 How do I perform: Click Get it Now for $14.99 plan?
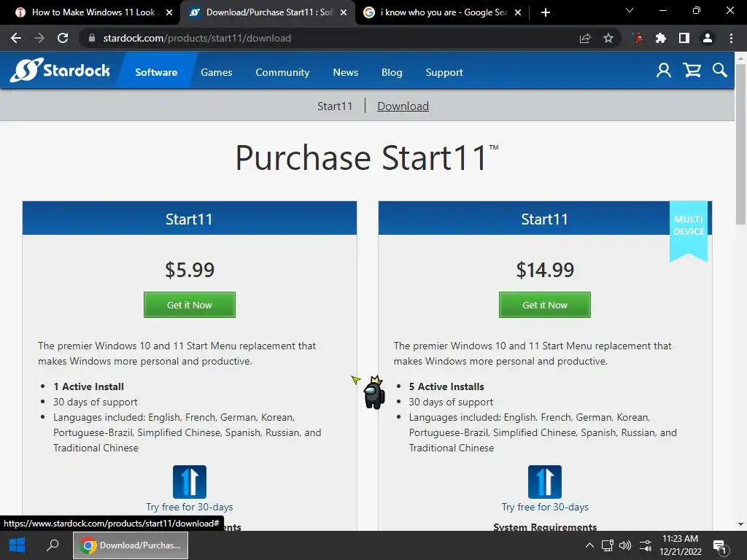[x=545, y=305]
